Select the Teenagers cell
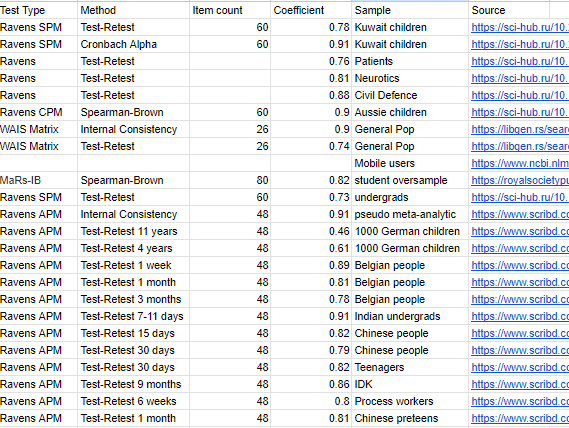The width and height of the screenshot is (569, 428). pos(410,367)
